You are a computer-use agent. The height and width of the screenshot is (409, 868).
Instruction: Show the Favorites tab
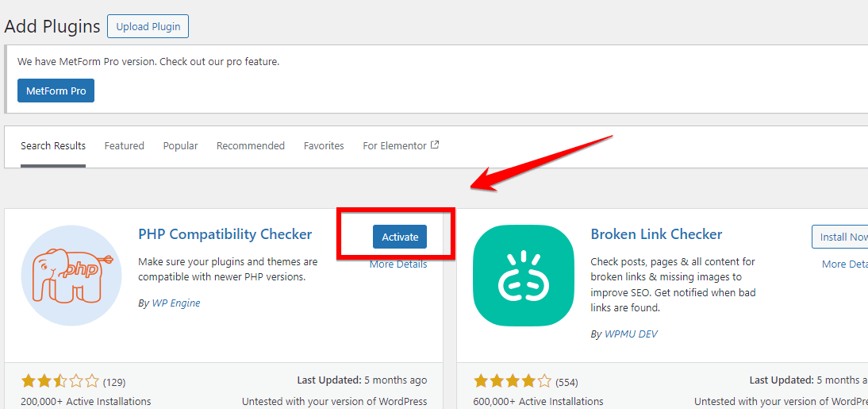pyautogui.click(x=324, y=146)
